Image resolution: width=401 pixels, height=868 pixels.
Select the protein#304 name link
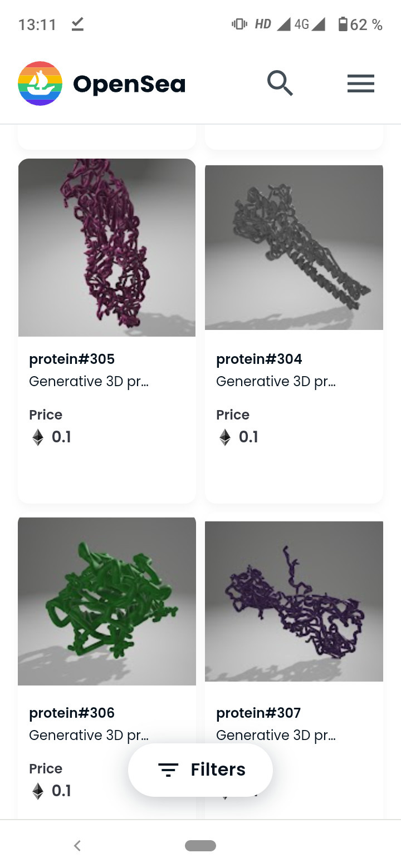click(258, 359)
